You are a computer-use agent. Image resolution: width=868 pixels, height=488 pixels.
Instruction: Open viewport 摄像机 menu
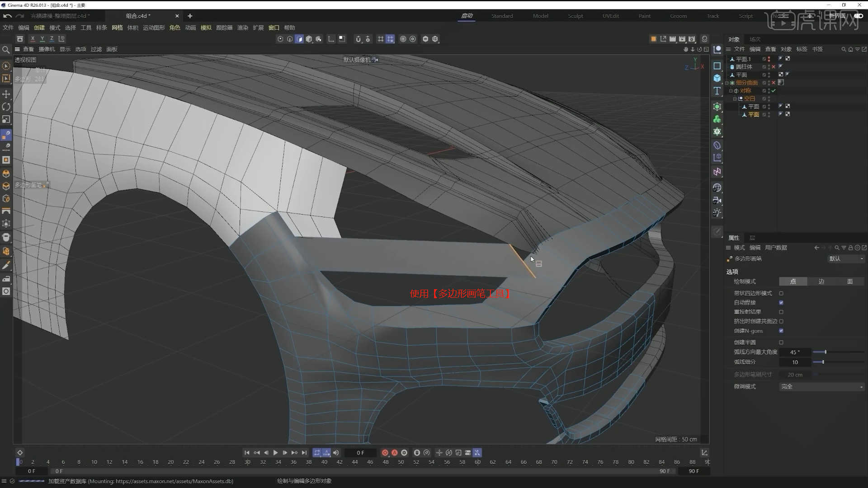pyautogui.click(x=47, y=49)
